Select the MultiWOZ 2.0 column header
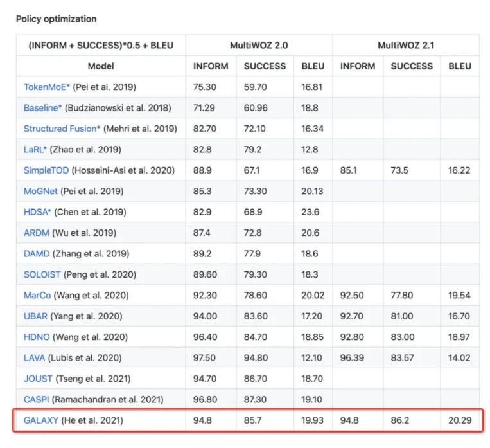490x448 pixels. click(x=259, y=46)
